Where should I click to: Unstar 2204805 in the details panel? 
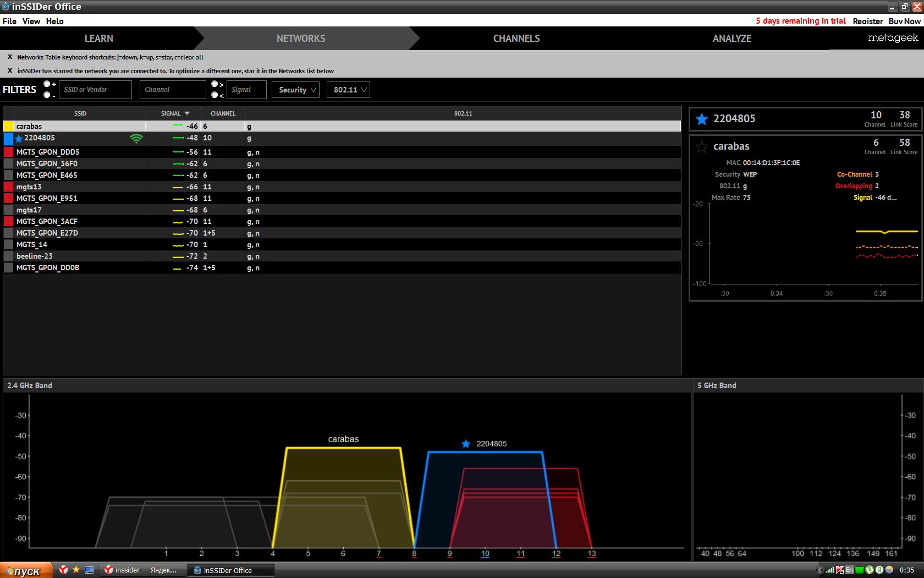(x=702, y=118)
